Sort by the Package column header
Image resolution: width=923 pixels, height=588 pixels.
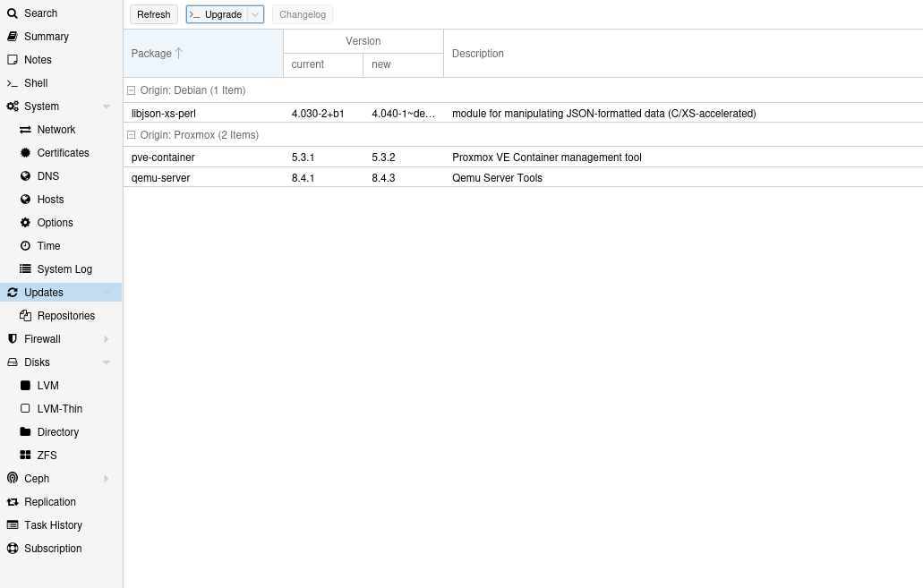151,54
